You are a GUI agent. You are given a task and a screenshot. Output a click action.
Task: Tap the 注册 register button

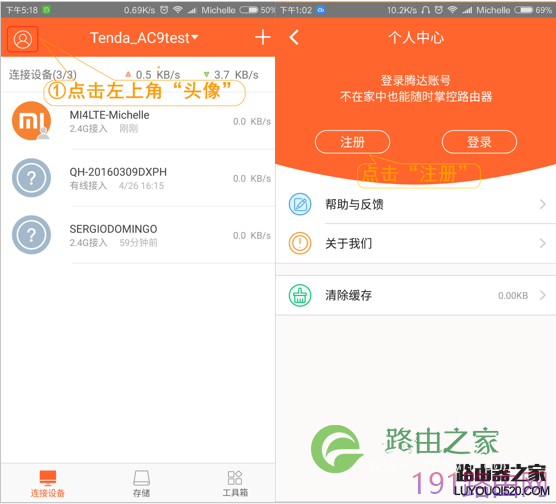pyautogui.click(x=352, y=142)
